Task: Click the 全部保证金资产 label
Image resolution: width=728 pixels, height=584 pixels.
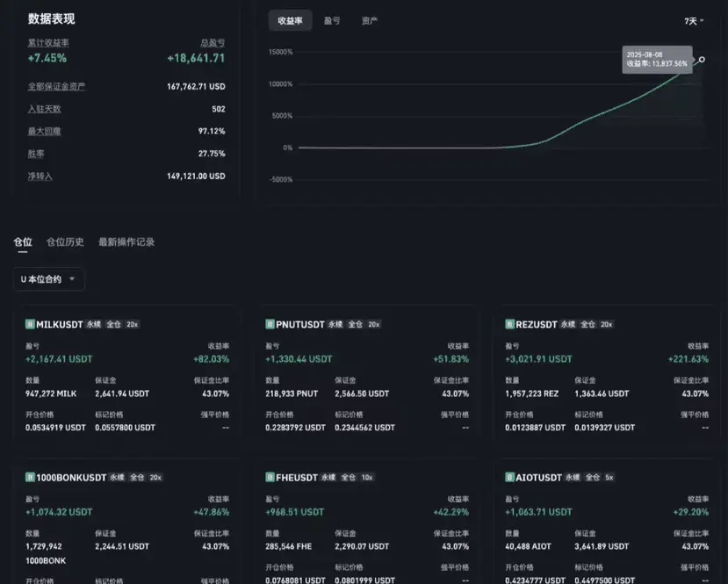Action: tap(56, 86)
